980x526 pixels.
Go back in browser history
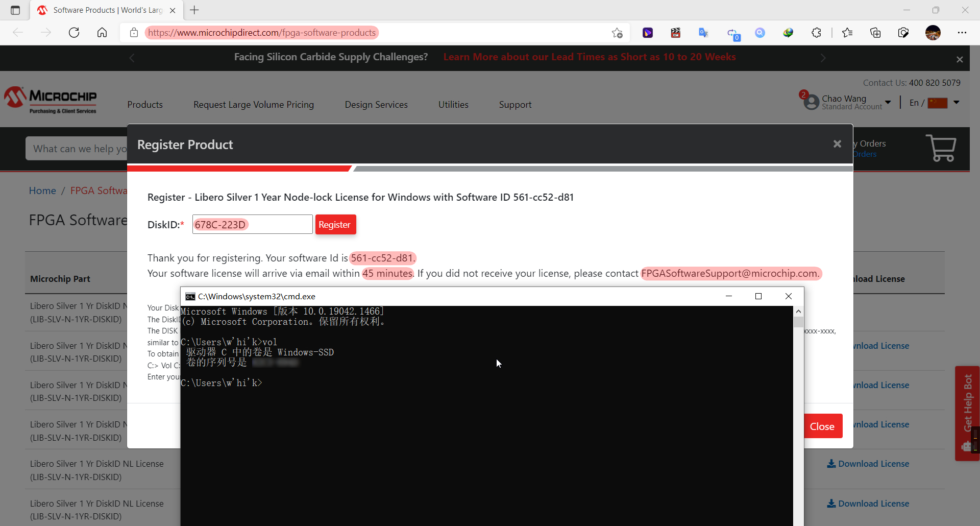click(18, 33)
